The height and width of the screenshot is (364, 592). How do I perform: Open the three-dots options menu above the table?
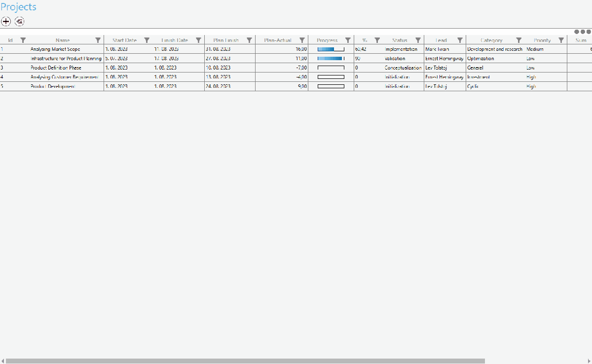(x=583, y=32)
